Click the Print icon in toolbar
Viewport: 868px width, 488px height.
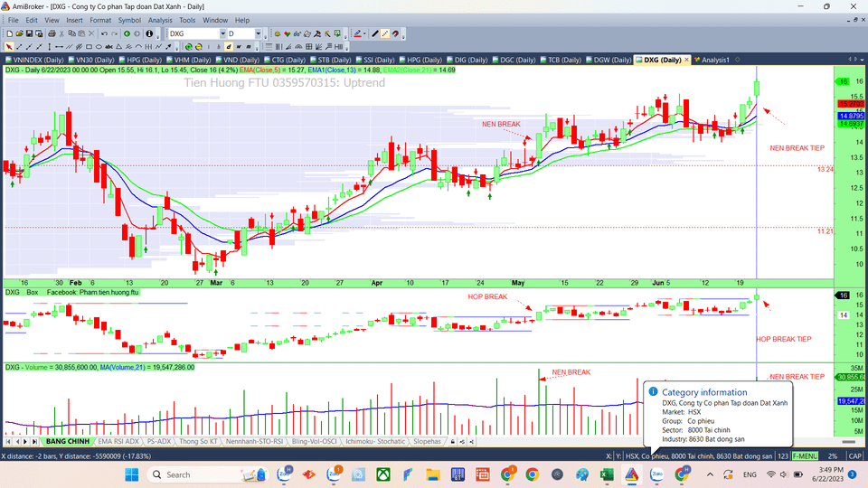[52, 33]
